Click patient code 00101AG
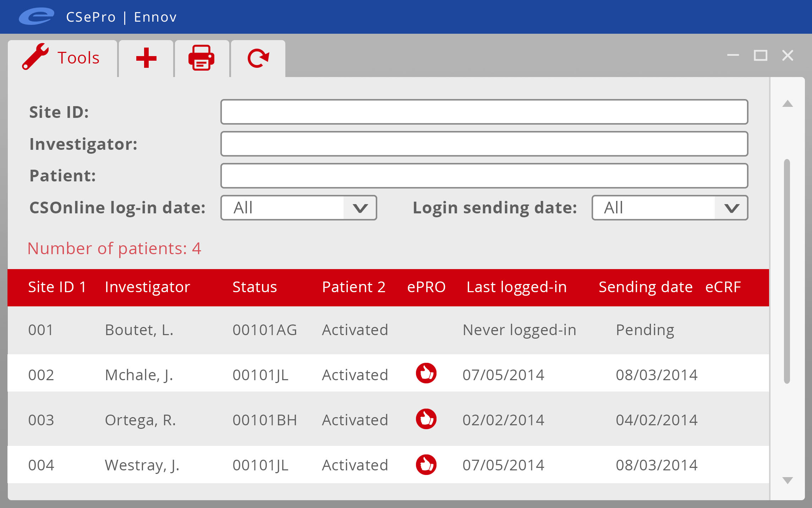812x508 pixels. pos(265,330)
